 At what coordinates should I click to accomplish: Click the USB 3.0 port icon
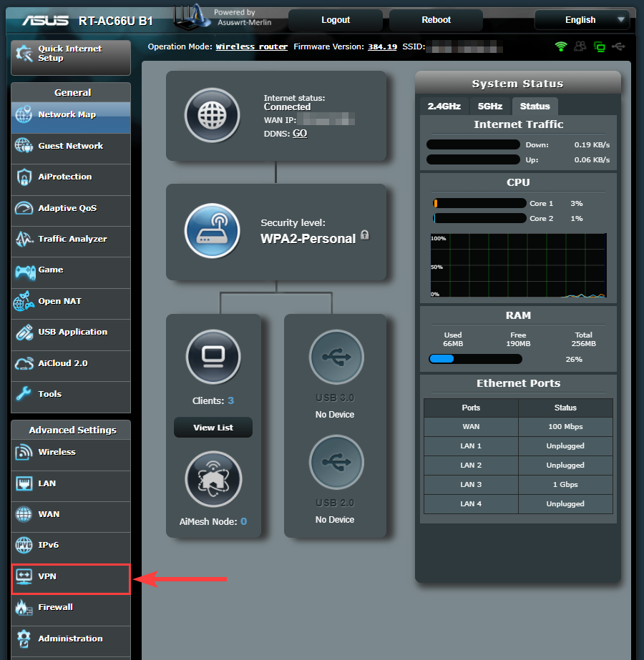coord(336,357)
